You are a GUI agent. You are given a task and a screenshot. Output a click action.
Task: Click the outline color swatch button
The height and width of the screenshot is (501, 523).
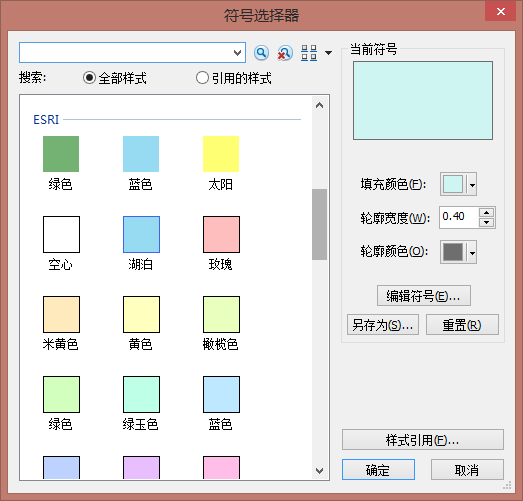pos(453,252)
